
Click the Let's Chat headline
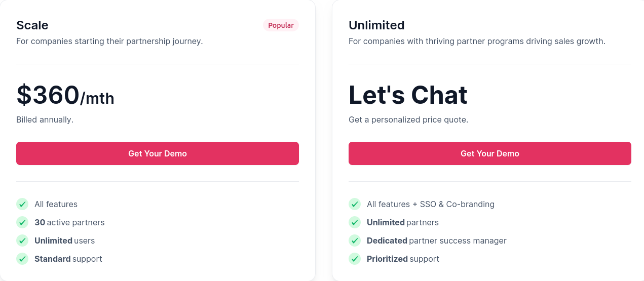coord(408,95)
